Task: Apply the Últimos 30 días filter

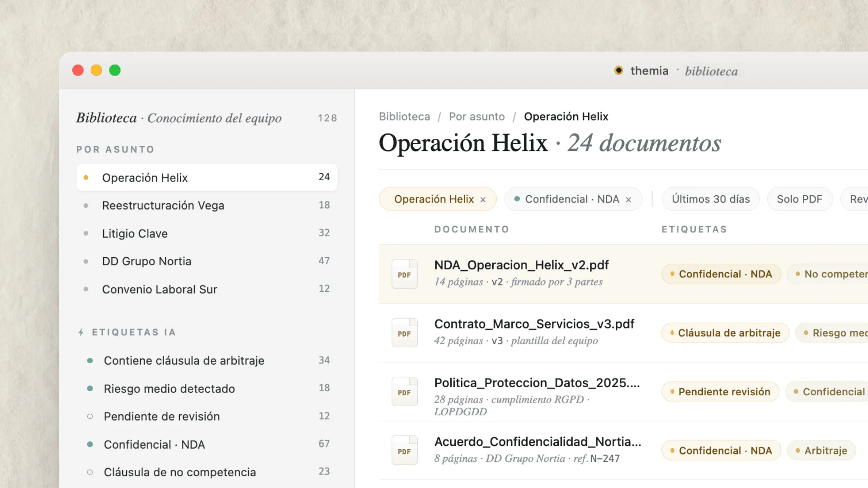Action: 711,199
